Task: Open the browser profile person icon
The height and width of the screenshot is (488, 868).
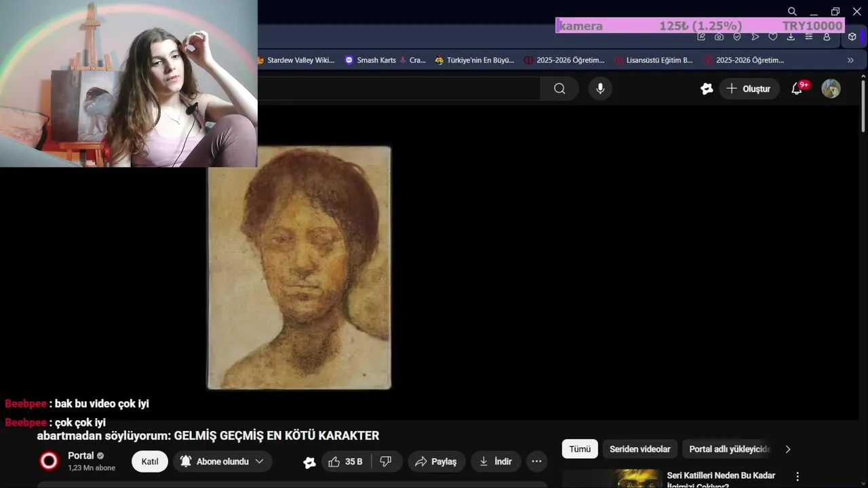Action: click(x=827, y=37)
